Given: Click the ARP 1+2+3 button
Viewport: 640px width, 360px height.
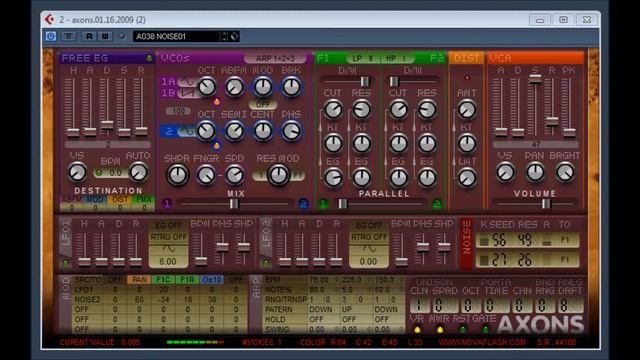Looking at the screenshot, I should (x=275, y=58).
